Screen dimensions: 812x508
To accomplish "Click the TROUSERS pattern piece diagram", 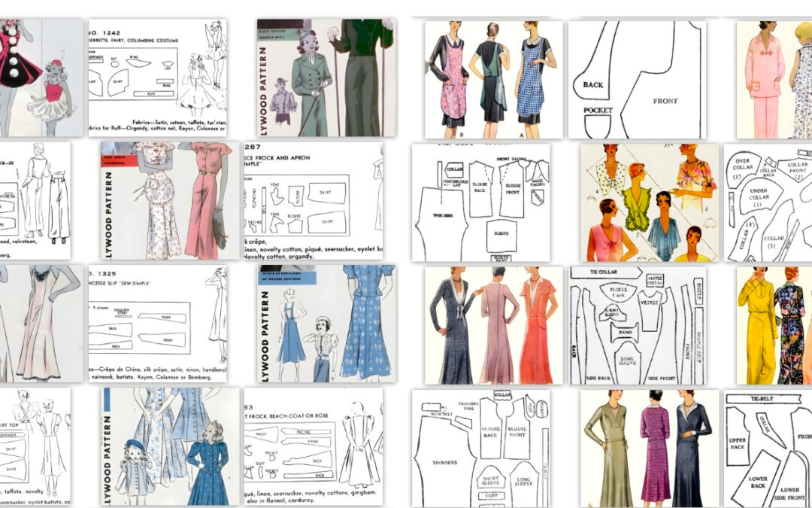I will coord(444,463).
